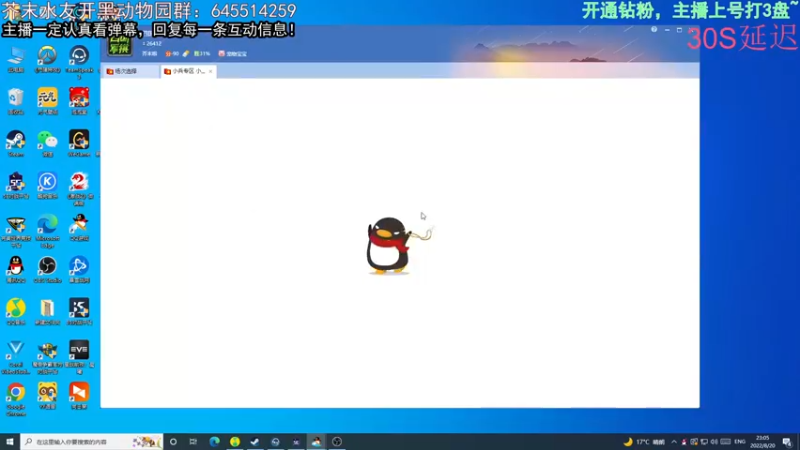Launch the QQ Music desktop shortcut
The width and height of the screenshot is (800, 450).
[x=16, y=311]
